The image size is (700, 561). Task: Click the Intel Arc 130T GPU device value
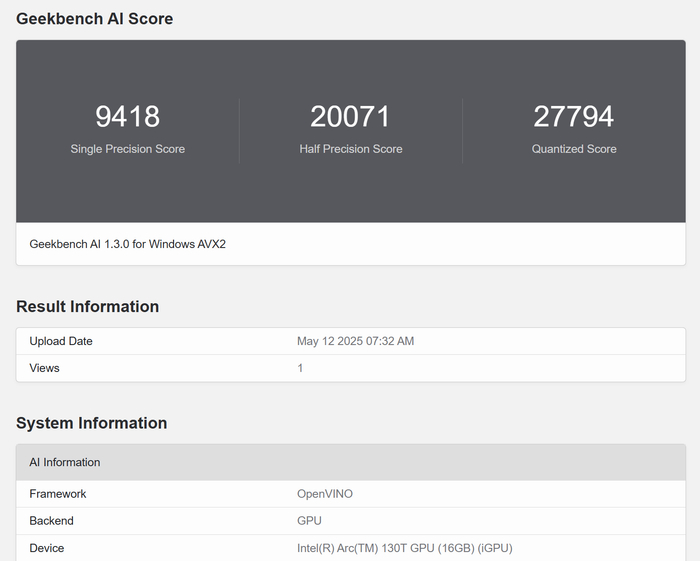tap(404, 548)
